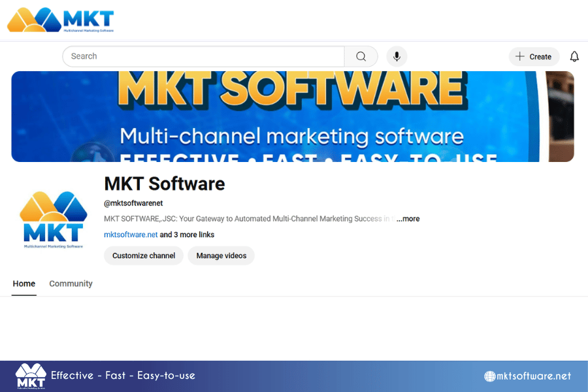
Task: Click the globe icon beside mktsoftware.net footer
Action: click(490, 376)
